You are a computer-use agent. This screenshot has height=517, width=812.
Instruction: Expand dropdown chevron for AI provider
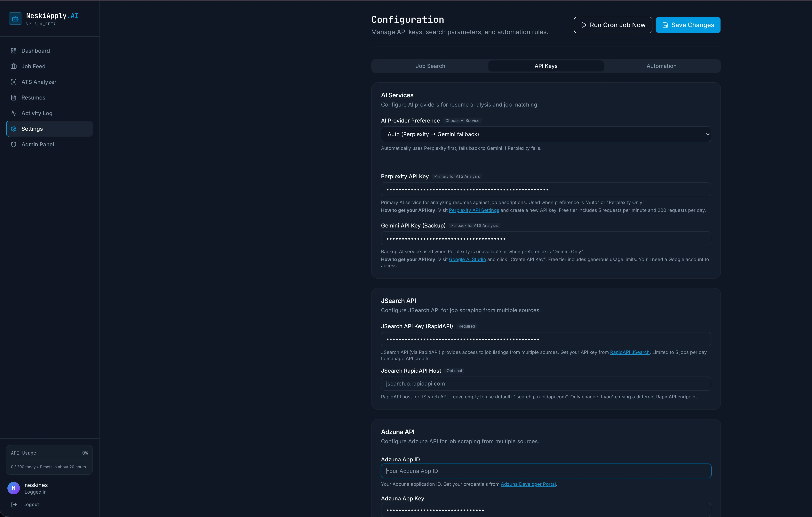pos(707,134)
